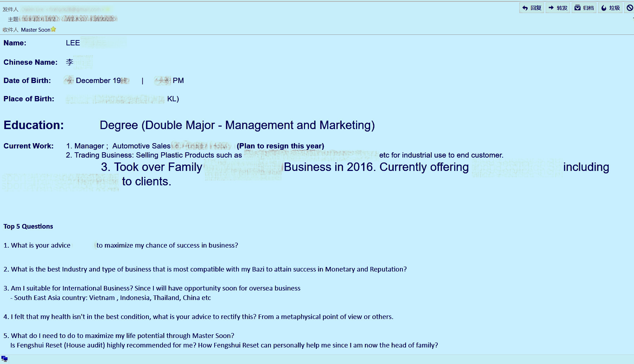634x364 pixels.
Task: Click the Double Major degree text
Action: coord(237,125)
